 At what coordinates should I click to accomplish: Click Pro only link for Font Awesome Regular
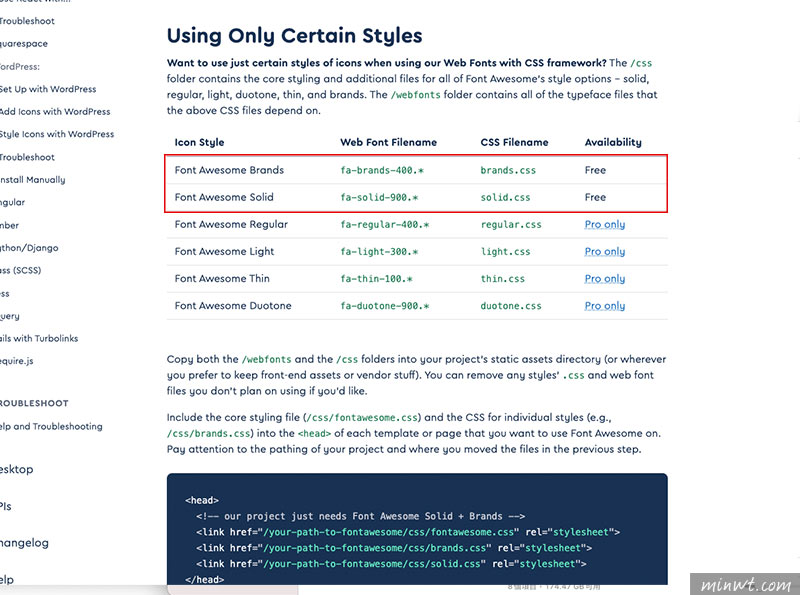(605, 224)
